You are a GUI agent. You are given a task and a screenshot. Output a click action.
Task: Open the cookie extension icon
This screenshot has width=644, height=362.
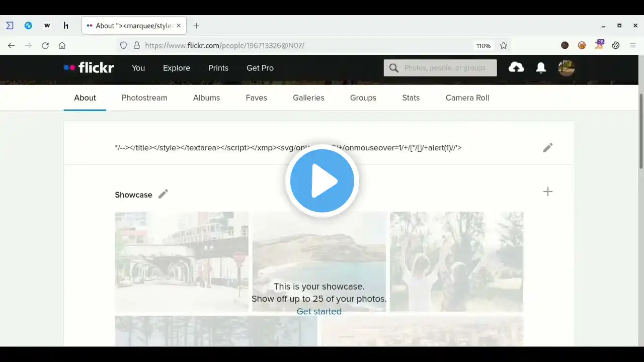(x=616, y=46)
